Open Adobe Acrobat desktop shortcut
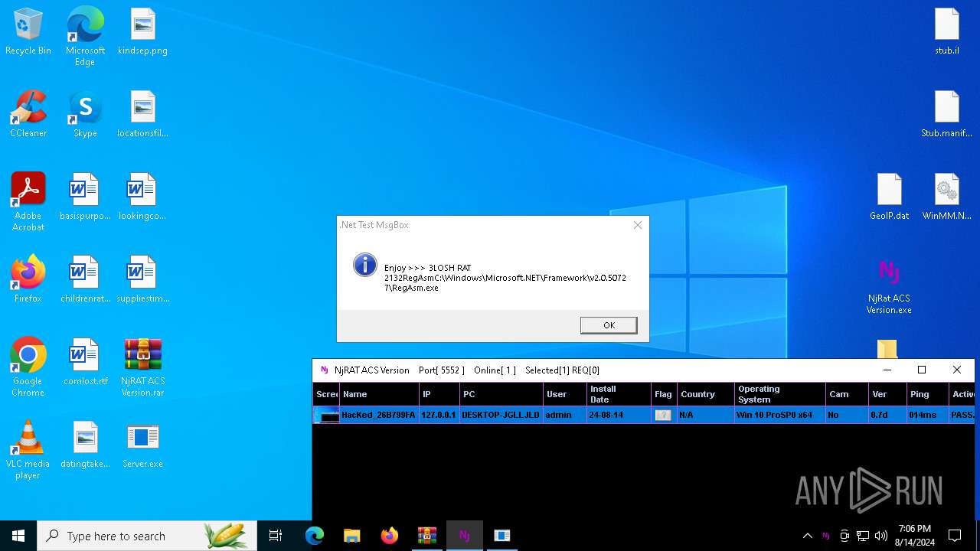 click(x=28, y=202)
